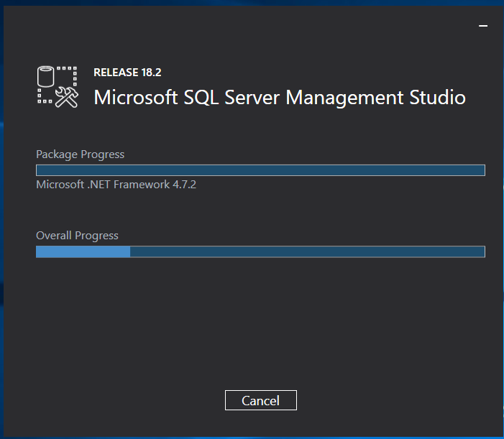Click empty area above the Cancel button
The width and height of the screenshot is (504, 439).
(260, 331)
